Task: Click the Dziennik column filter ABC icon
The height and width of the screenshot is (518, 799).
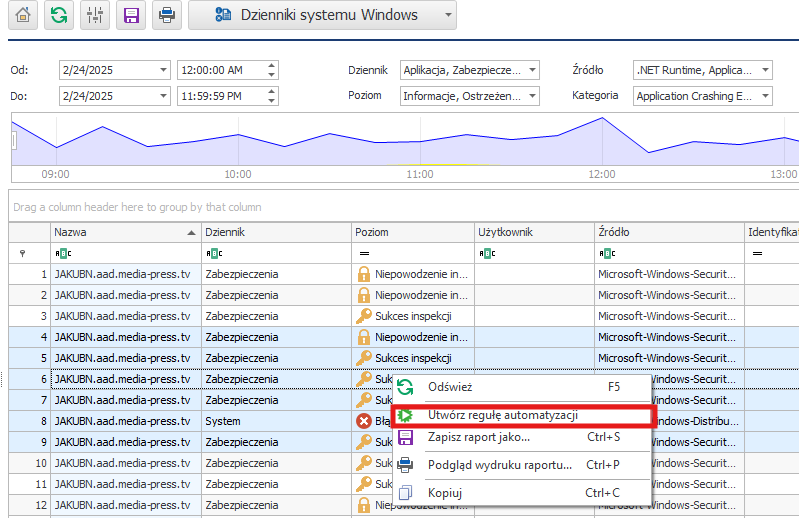Action: point(214,253)
